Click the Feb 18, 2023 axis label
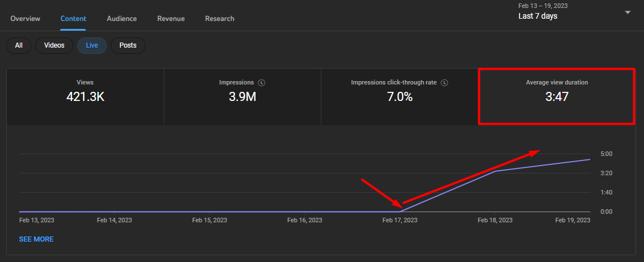Viewport: 644px width, 262px height. click(495, 220)
